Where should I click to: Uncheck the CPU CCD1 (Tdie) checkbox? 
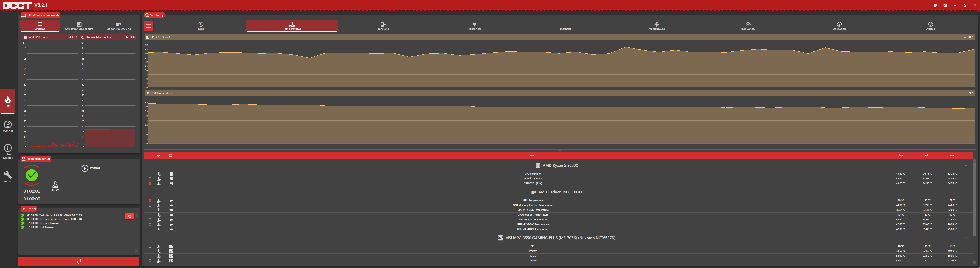pyautogui.click(x=150, y=184)
